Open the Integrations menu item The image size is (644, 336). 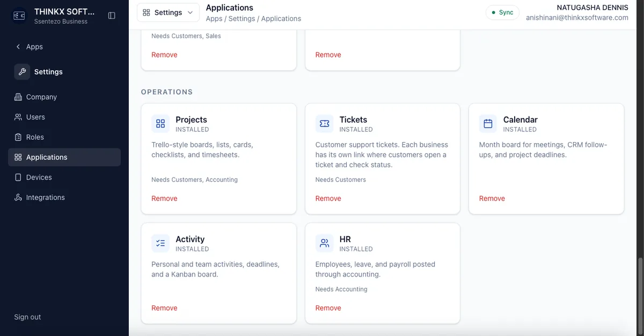[64, 197]
